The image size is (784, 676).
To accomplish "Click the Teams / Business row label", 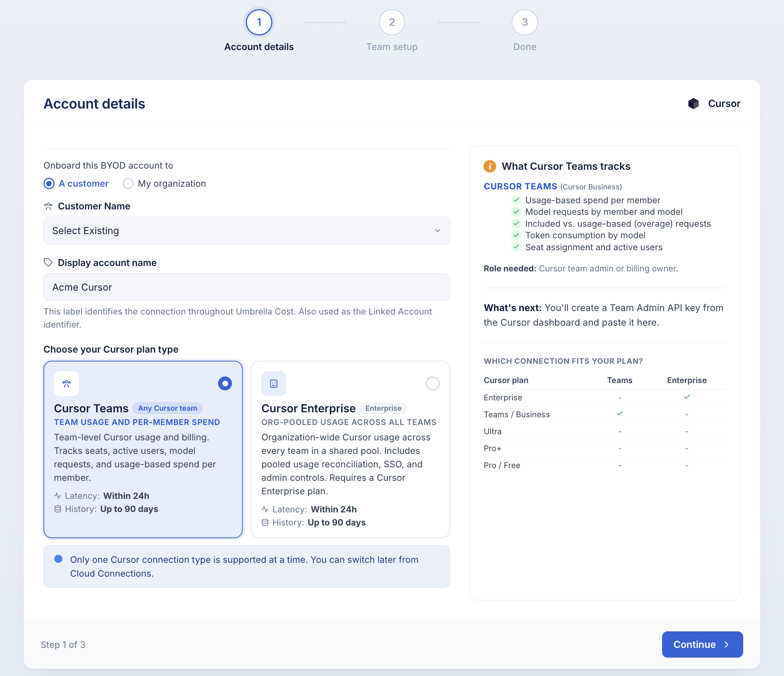I will click(517, 415).
